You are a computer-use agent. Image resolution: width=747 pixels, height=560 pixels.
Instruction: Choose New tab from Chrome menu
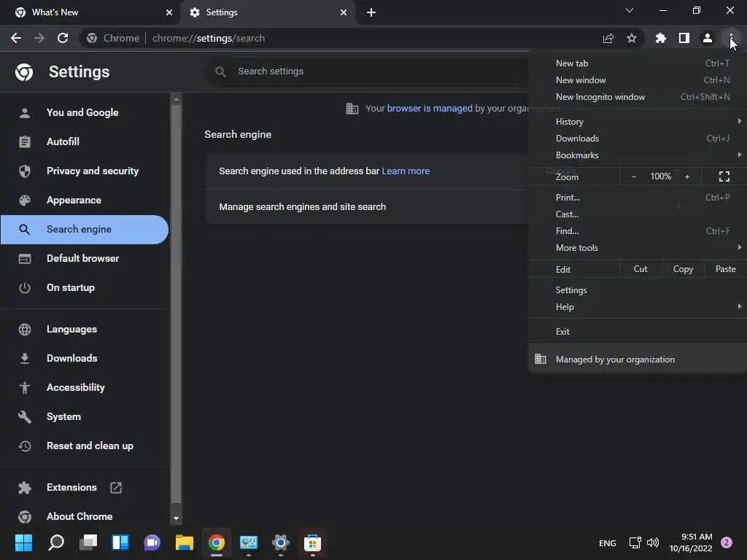[638, 63]
